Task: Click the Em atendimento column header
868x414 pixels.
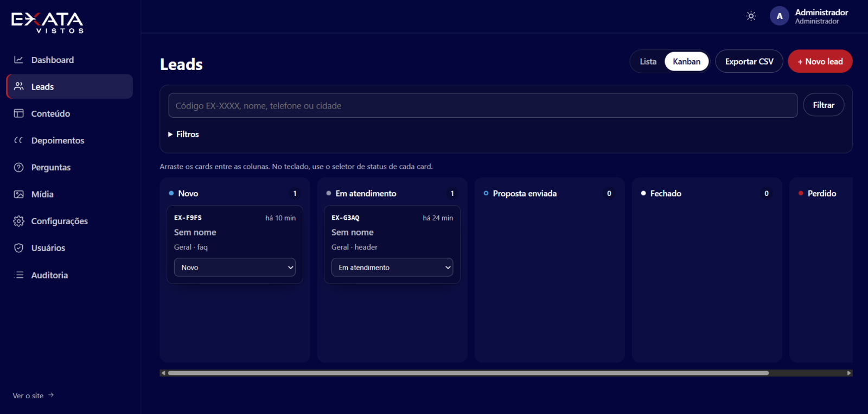Action: pos(366,193)
